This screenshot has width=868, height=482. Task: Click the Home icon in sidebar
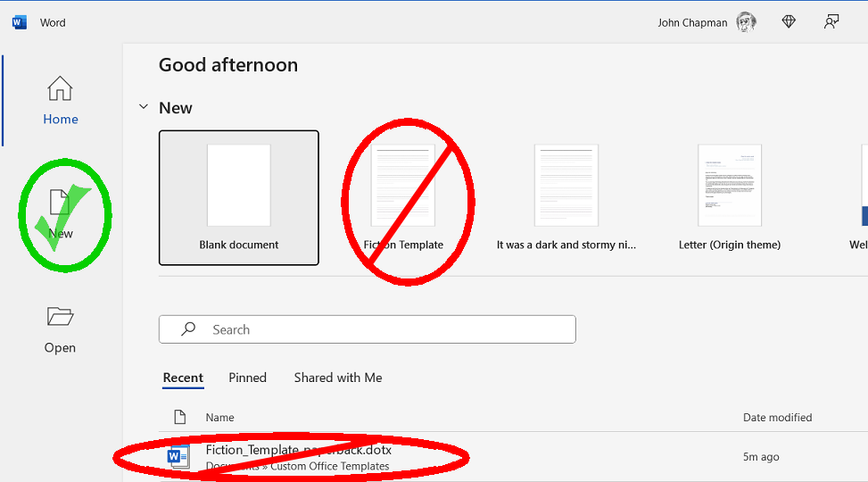point(60,89)
